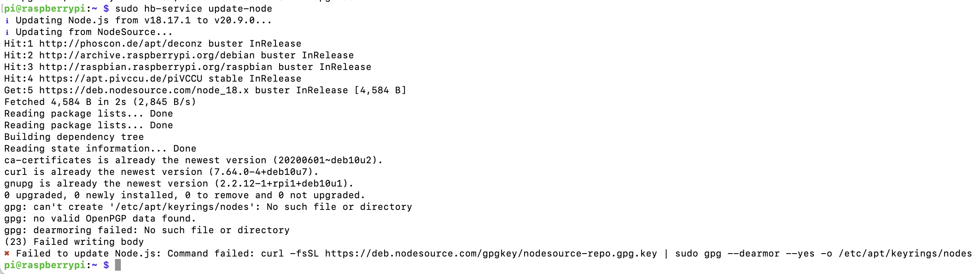
Task: Click the "Building dependency tree" line
Action: click(x=74, y=137)
